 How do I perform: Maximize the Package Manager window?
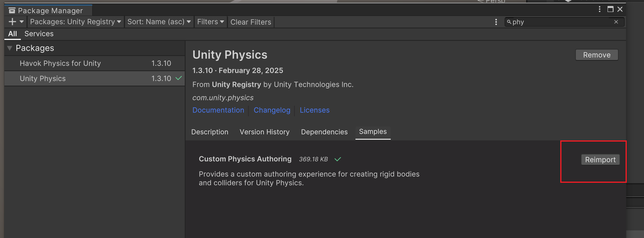[610, 9]
